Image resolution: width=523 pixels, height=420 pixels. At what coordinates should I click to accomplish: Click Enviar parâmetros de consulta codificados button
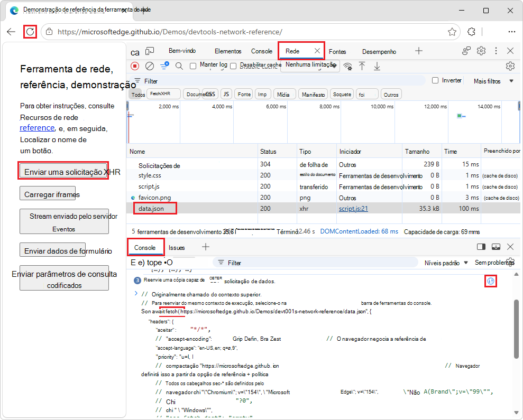point(64,278)
